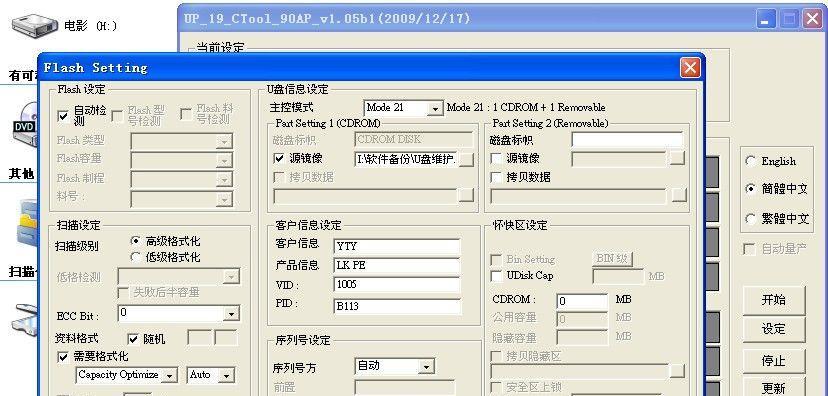This screenshot has width=828, height=396.
Task: Toggle the 自动检测 checkbox
Action: click(x=63, y=116)
